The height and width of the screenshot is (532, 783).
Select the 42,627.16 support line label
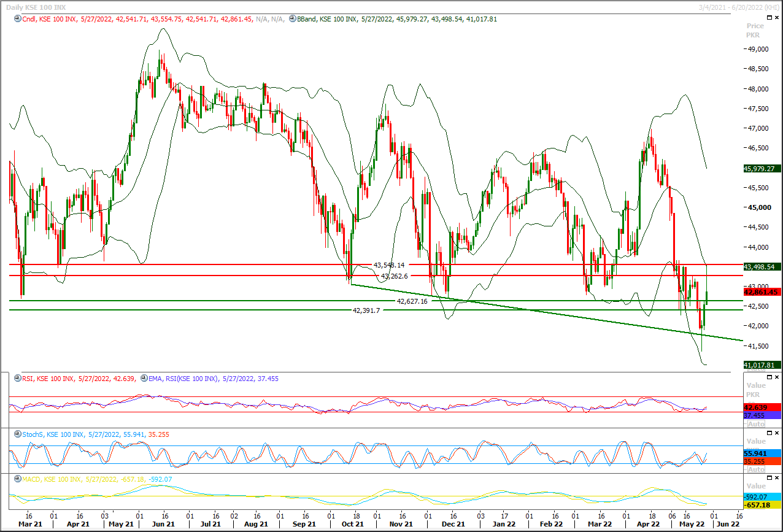pos(412,301)
